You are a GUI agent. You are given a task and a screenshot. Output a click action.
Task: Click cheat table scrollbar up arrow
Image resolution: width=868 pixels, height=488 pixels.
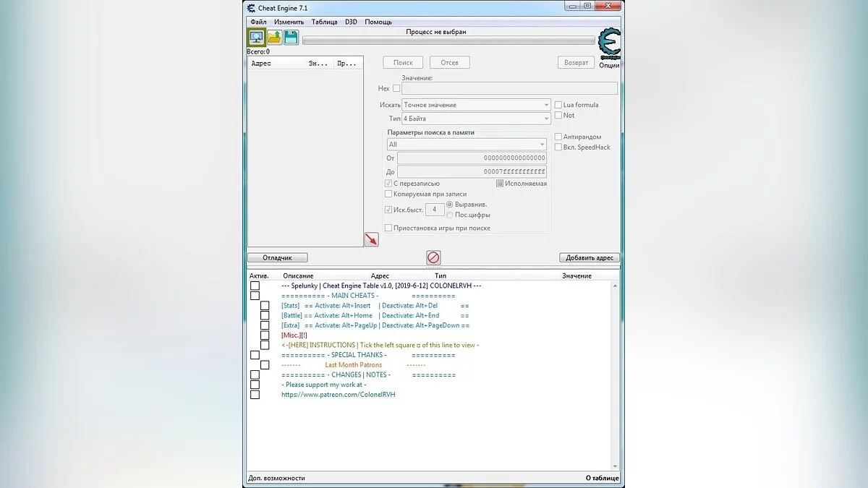point(616,286)
